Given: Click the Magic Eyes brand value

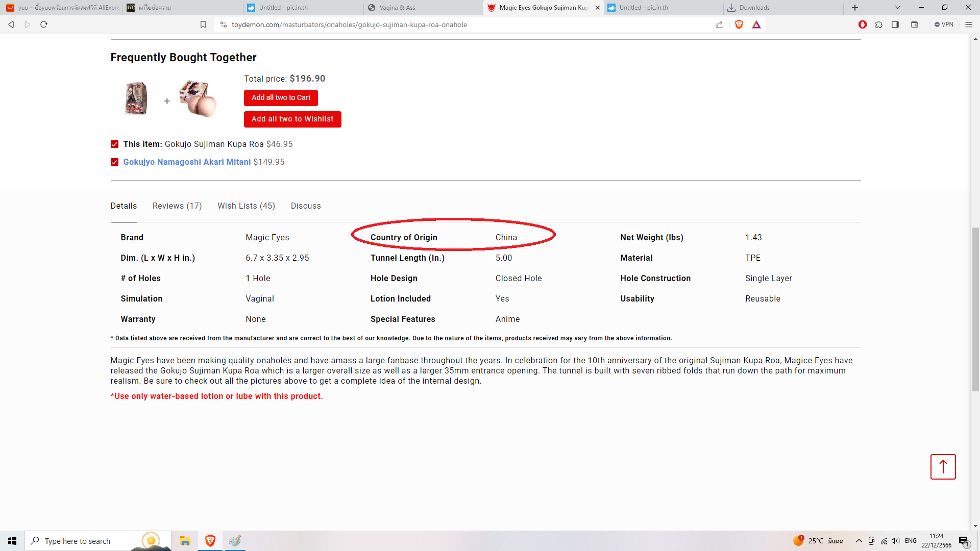Looking at the screenshot, I should (267, 237).
